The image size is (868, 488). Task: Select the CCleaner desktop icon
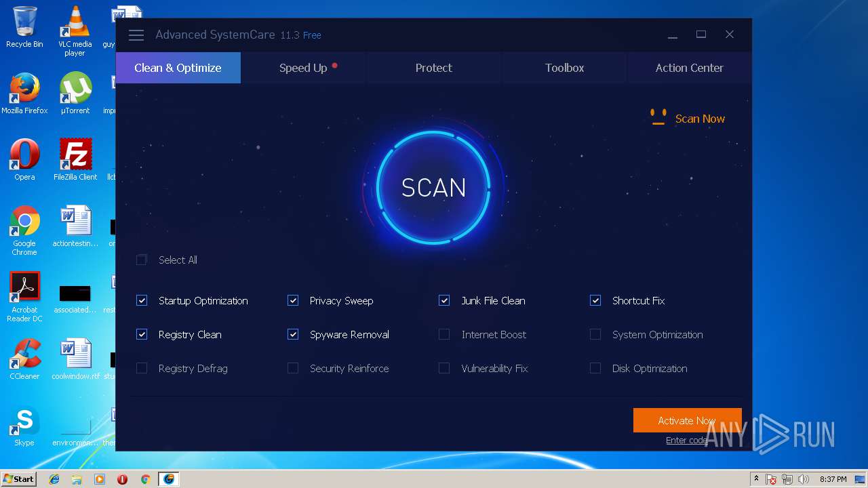pos(24,359)
